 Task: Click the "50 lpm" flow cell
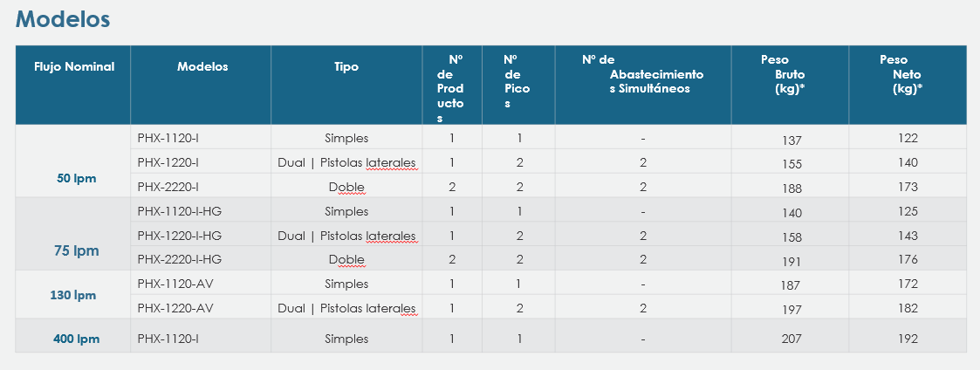[76, 178]
